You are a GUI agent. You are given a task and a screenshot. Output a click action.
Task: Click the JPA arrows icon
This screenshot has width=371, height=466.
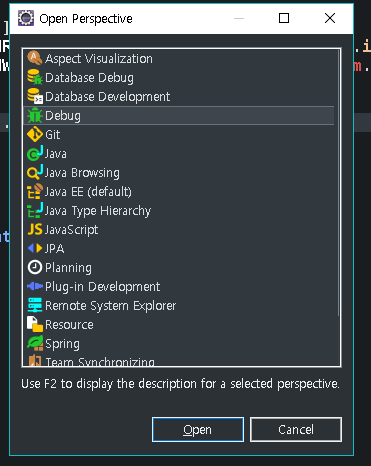35,248
